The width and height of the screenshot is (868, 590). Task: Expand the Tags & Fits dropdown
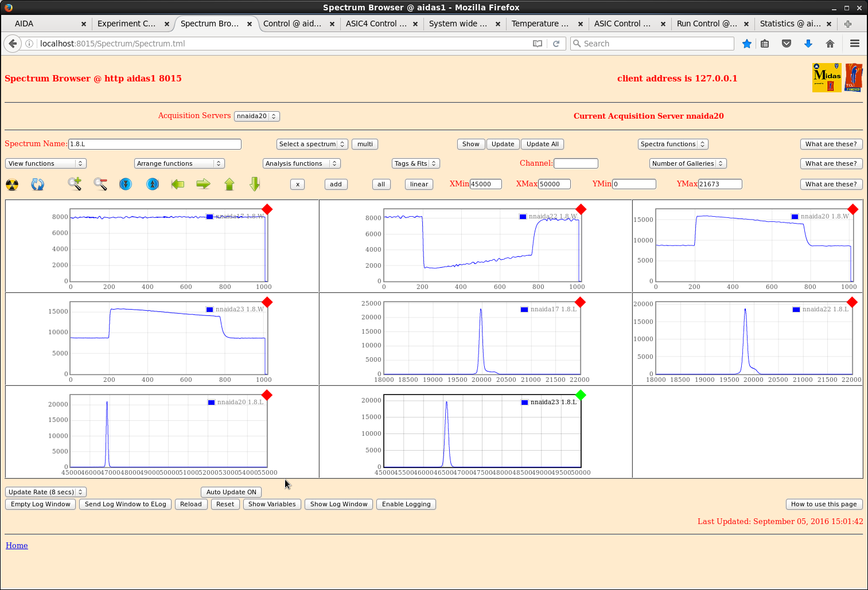pyautogui.click(x=416, y=163)
